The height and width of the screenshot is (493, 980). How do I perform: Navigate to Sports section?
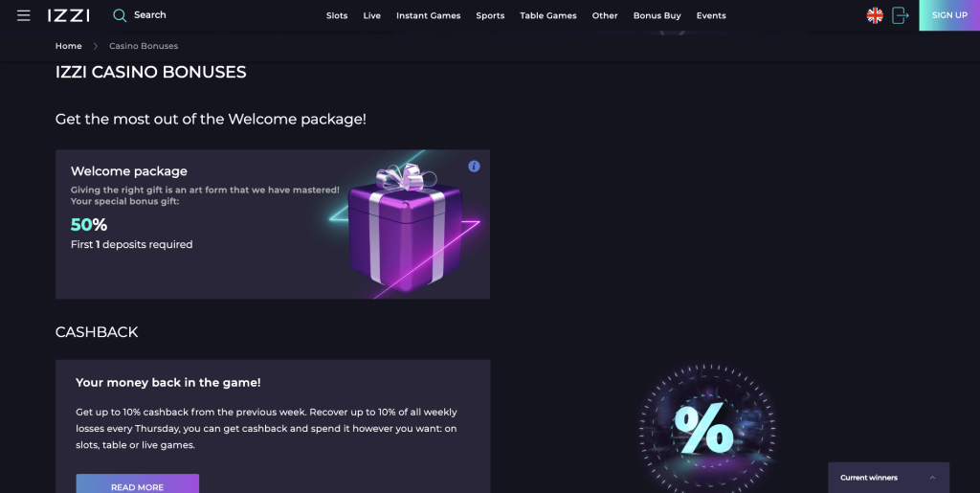(490, 16)
